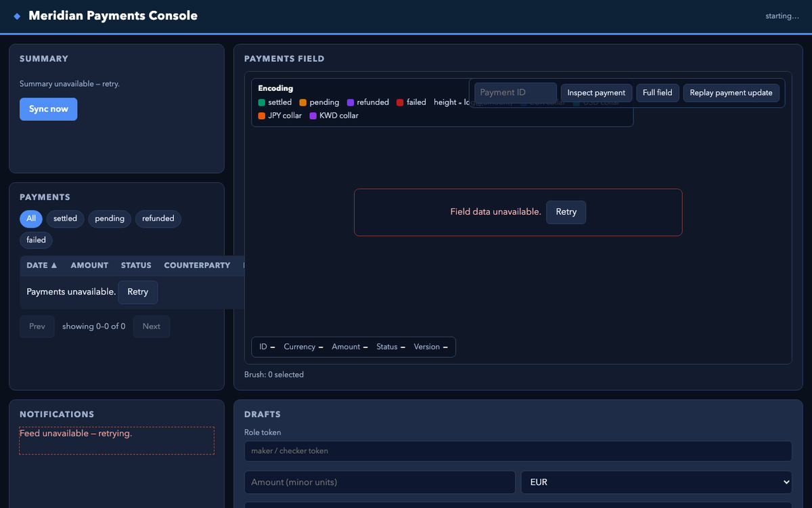Click the orange pending legend swatch
812x508 pixels.
(x=303, y=102)
